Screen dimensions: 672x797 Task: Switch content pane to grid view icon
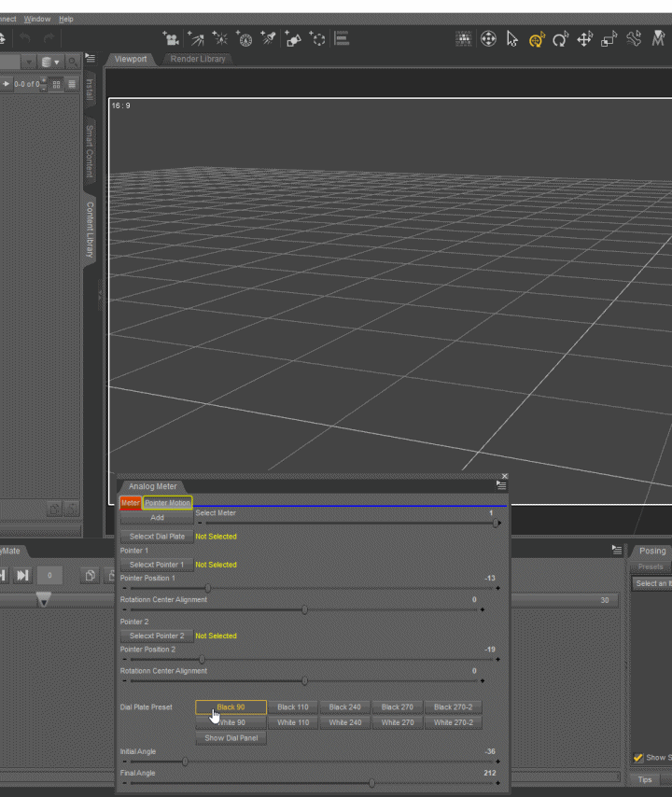tap(56, 84)
